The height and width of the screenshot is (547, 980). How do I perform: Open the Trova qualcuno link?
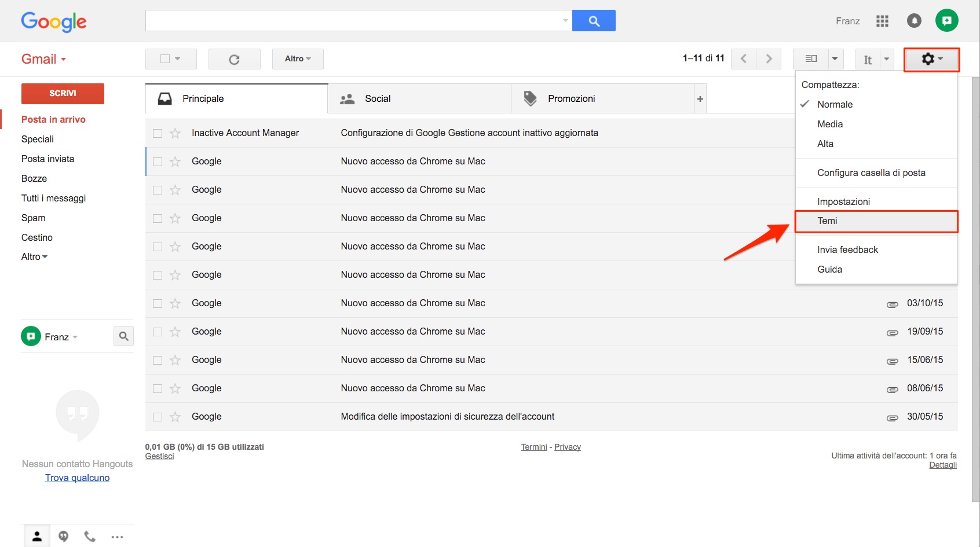[78, 478]
